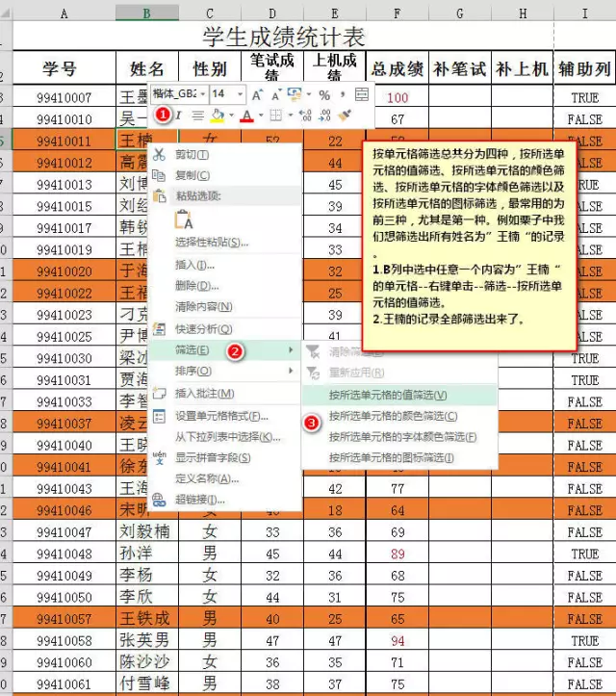Apply borders with the borders icon
The width and height of the screenshot is (616, 696).
coord(275,116)
